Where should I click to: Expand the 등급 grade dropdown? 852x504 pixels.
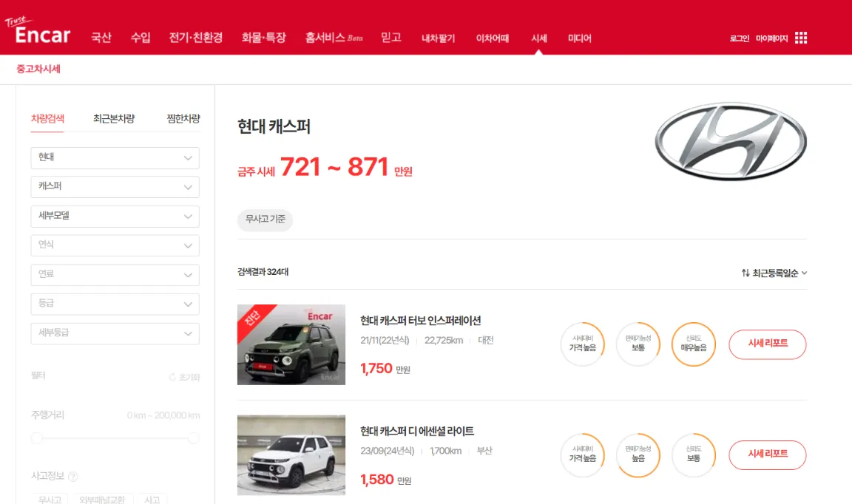pos(115,304)
